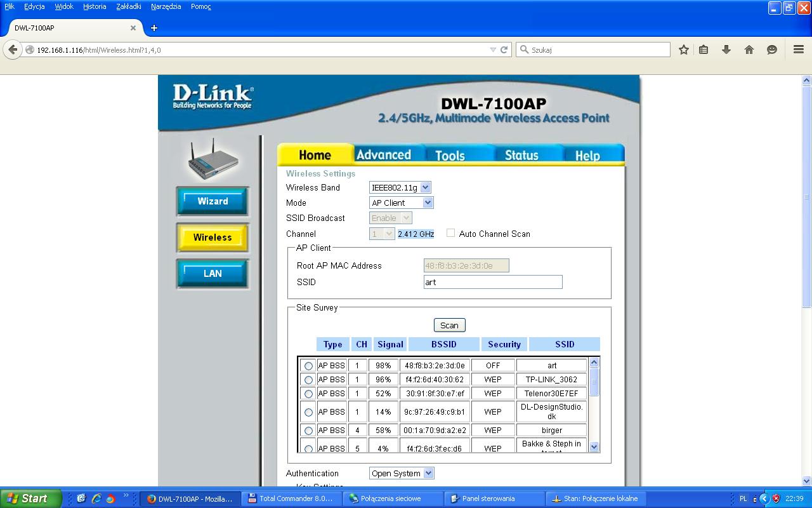Open the Edycja menu
This screenshot has height=508, width=812.
point(34,6)
